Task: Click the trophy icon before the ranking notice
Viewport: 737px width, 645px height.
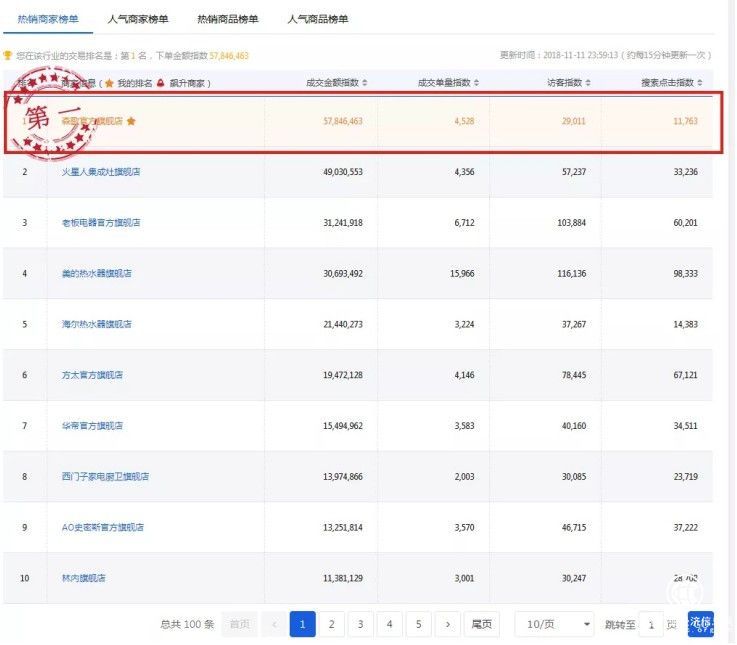Action: pyautogui.click(x=8, y=56)
